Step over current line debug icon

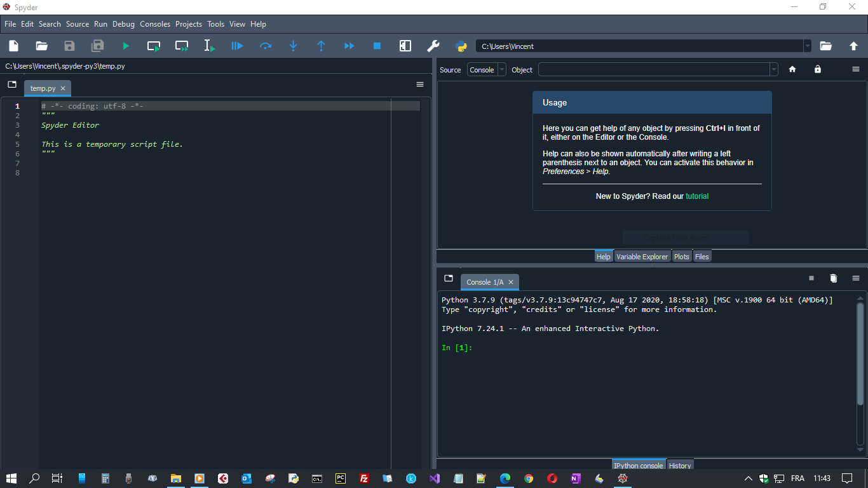point(266,46)
